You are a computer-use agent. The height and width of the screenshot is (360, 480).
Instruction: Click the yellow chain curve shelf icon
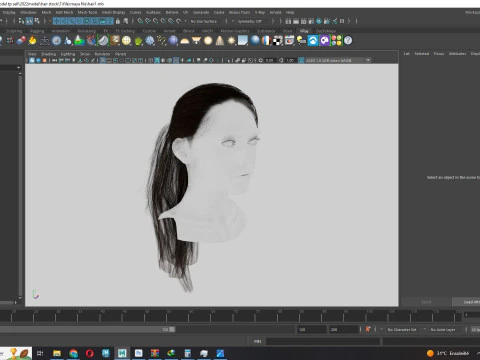161,41
